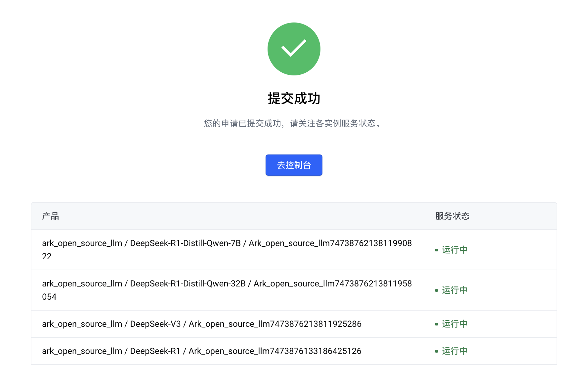Image resolution: width=588 pixels, height=389 pixels.
Task: Select the DeepSeek-R1-Distill-Qwen-32B model name
Action: click(188, 283)
